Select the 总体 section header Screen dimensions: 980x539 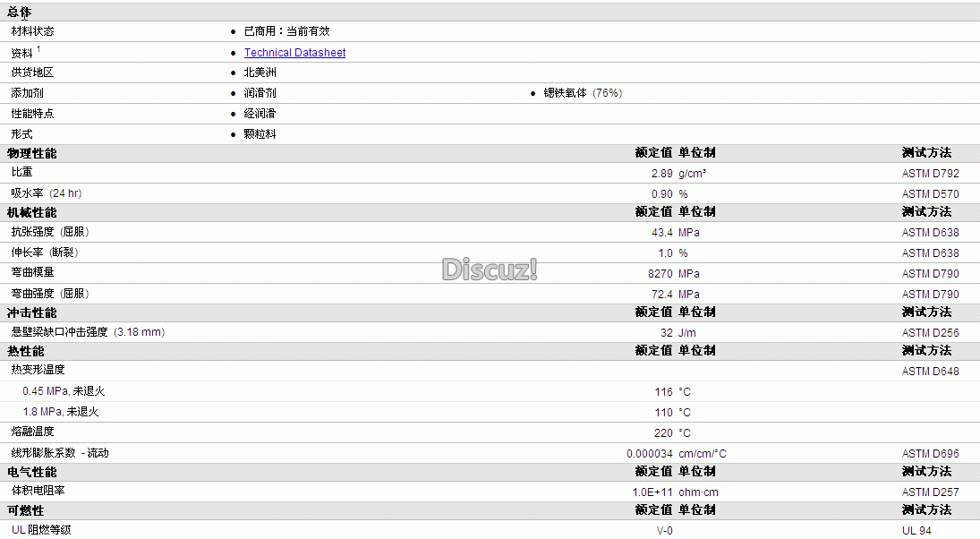pos(19,13)
